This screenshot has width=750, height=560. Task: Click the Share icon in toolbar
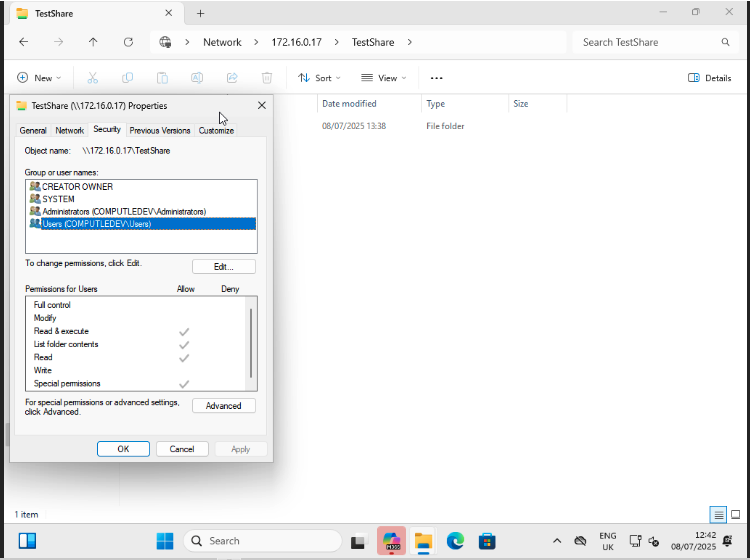coord(232,78)
